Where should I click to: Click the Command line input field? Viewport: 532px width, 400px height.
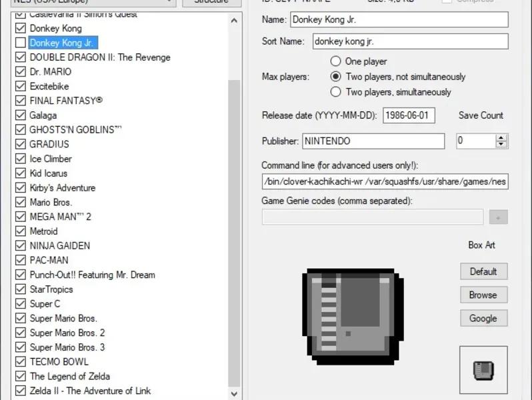coord(385,181)
